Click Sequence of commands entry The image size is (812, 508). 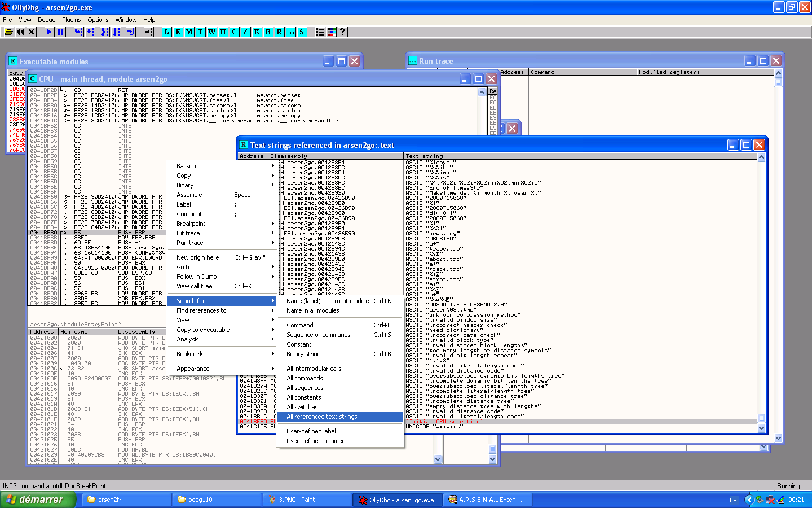[x=340, y=335]
